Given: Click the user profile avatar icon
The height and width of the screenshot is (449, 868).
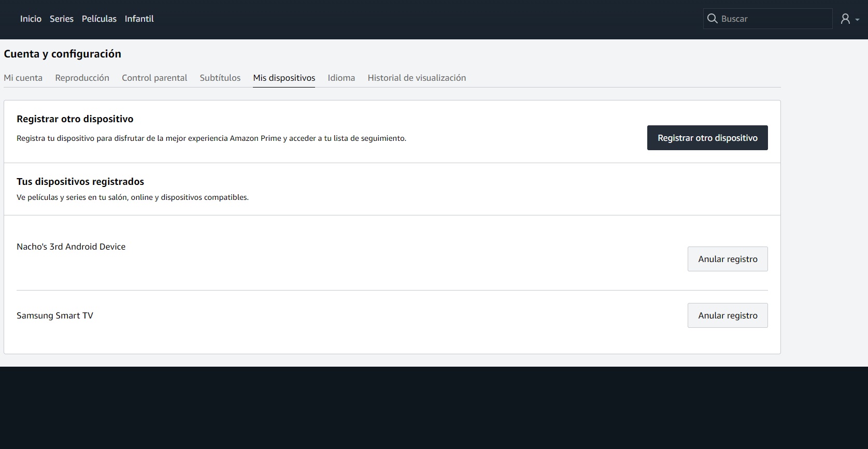Looking at the screenshot, I should [845, 19].
